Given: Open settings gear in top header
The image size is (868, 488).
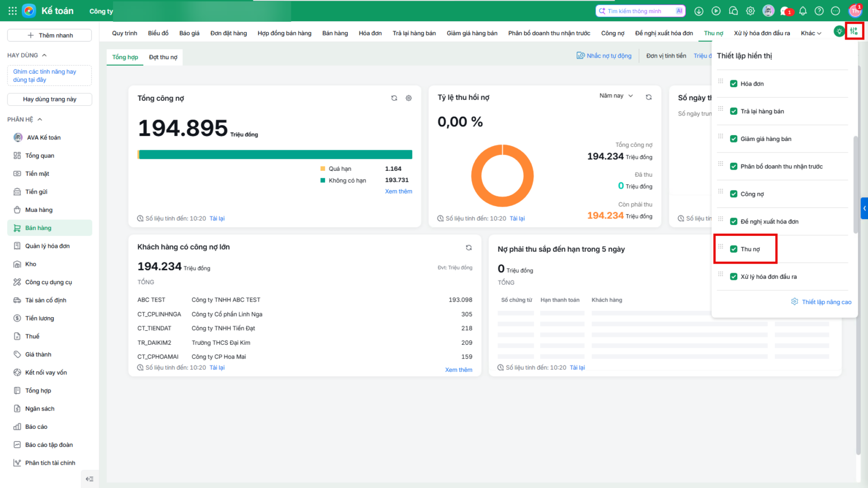Looking at the screenshot, I should tap(750, 11).
